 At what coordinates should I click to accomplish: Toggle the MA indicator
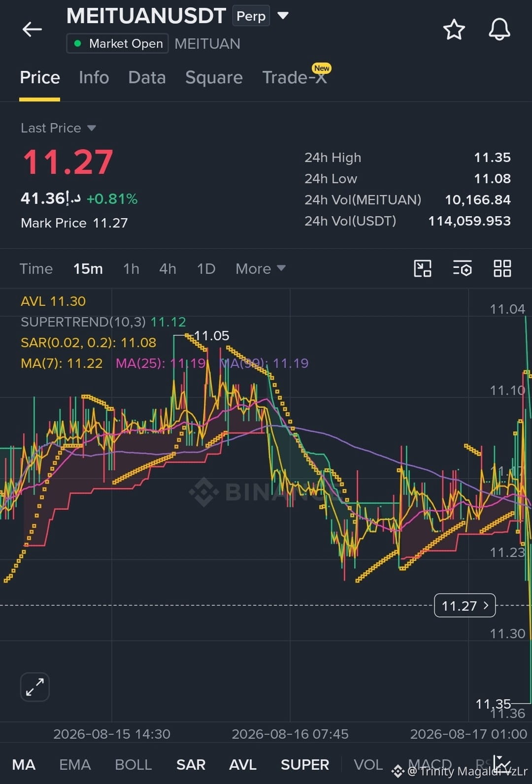[x=24, y=765]
